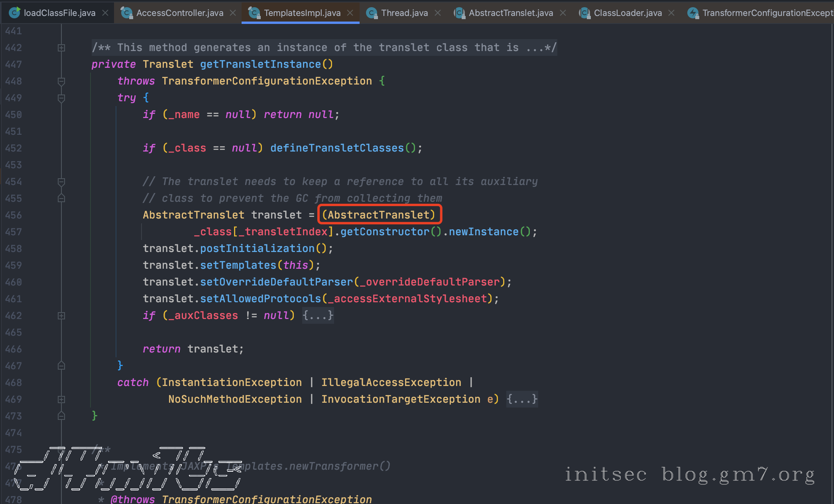Click line number 456 in the gutter

point(14,215)
